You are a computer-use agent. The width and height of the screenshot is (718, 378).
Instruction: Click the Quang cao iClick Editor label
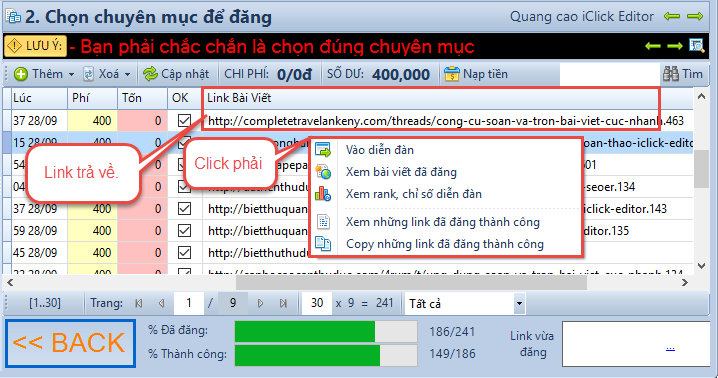point(582,16)
